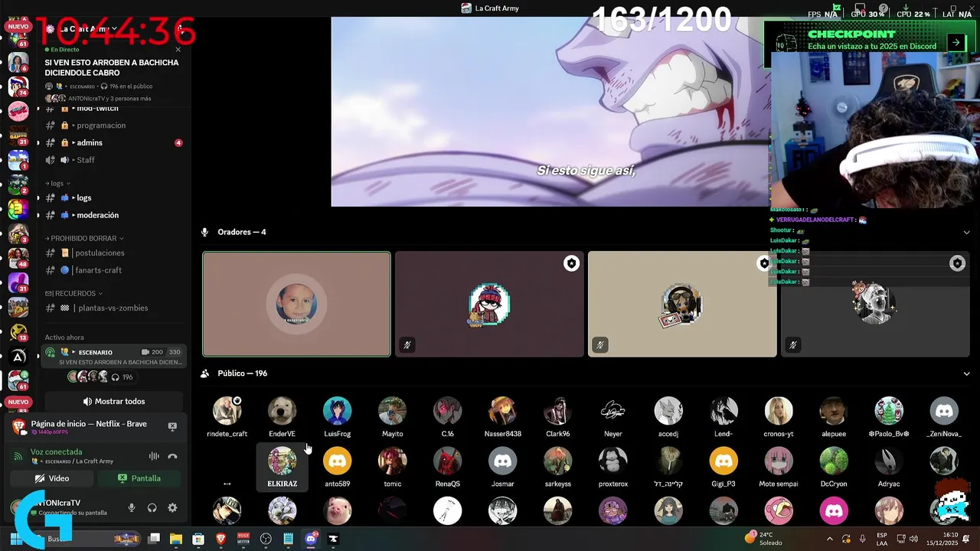Select the first speaker tile
This screenshot has height=551, width=980.
[x=296, y=304]
